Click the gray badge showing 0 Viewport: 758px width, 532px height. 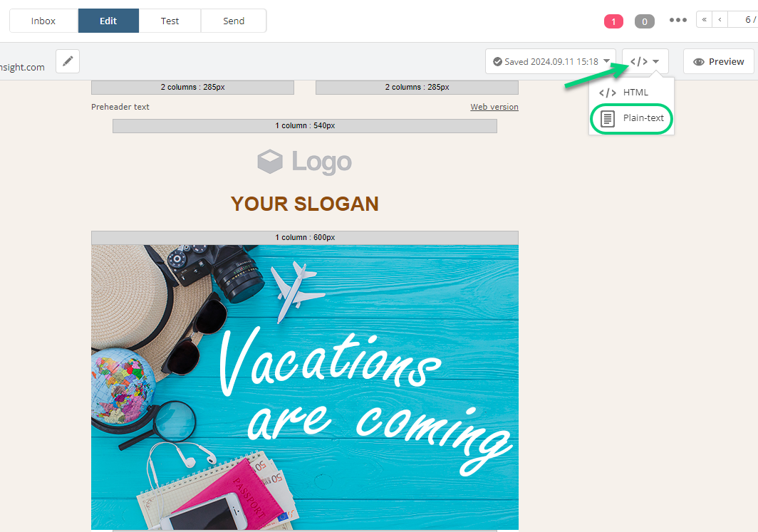pyautogui.click(x=645, y=21)
